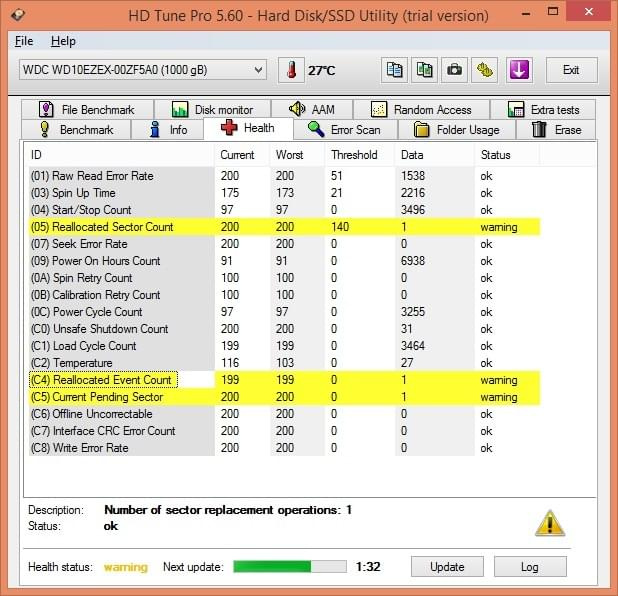Click the thermometer temperature icon

pyautogui.click(x=291, y=70)
